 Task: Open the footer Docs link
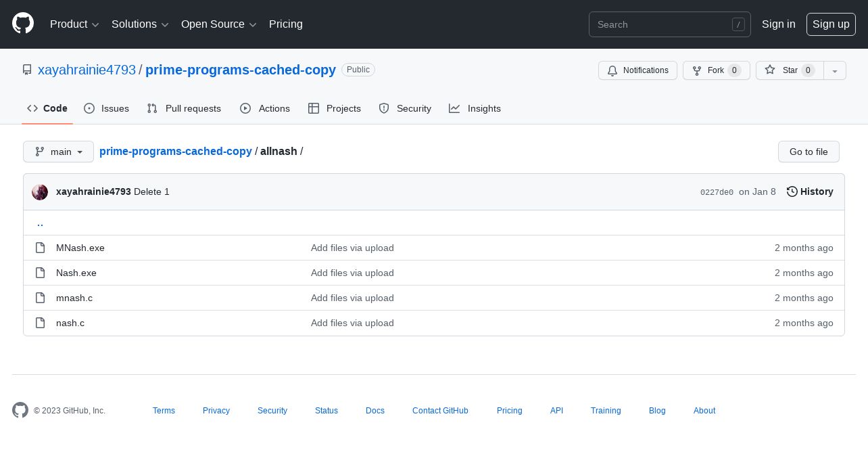point(375,411)
